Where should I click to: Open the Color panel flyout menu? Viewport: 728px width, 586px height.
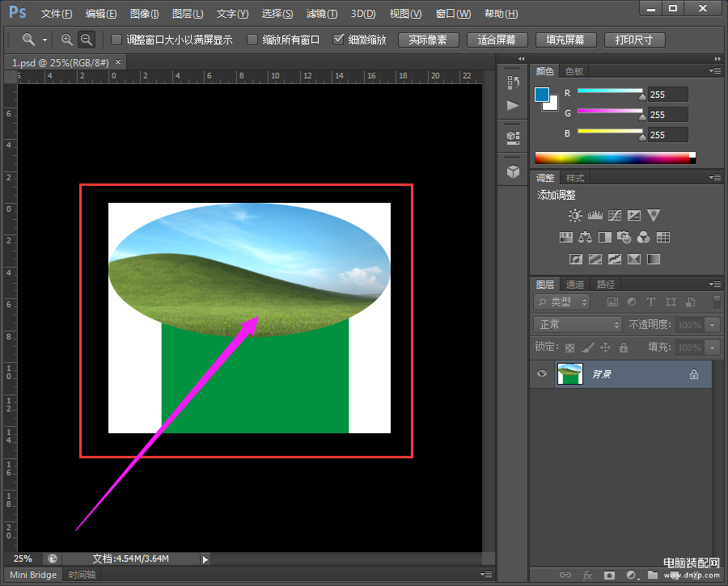point(715,70)
